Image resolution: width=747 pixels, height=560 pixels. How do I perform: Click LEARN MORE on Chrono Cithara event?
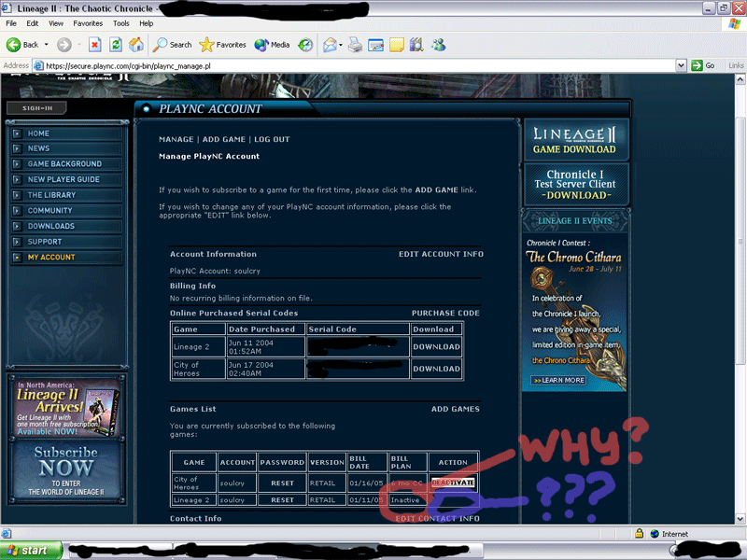tap(558, 381)
